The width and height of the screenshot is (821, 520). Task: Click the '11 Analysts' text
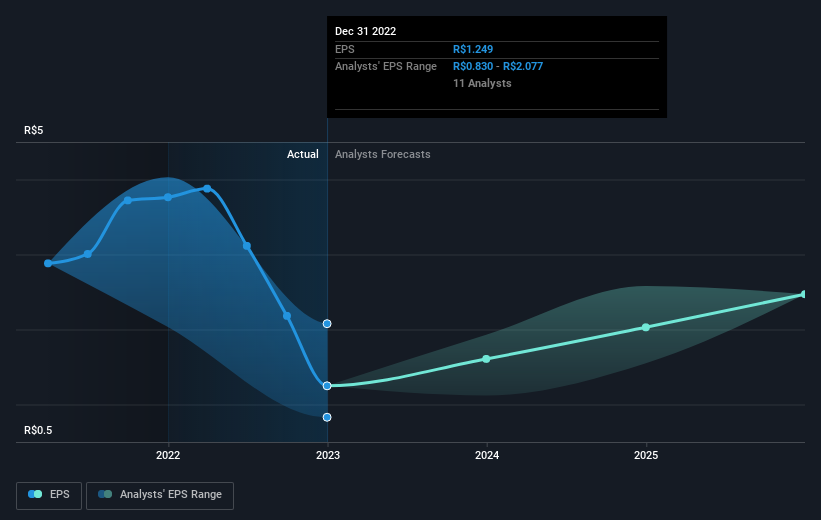[x=482, y=83]
